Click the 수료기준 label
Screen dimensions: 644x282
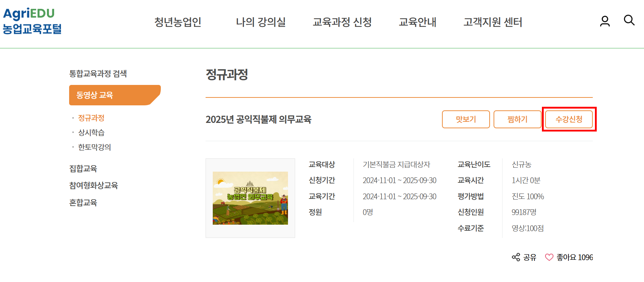click(471, 228)
